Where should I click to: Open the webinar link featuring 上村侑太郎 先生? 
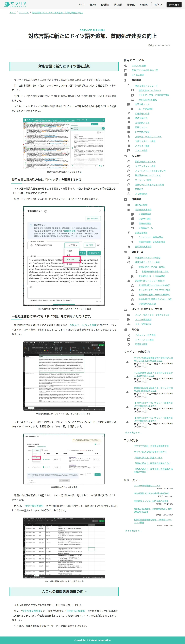point(153,359)
